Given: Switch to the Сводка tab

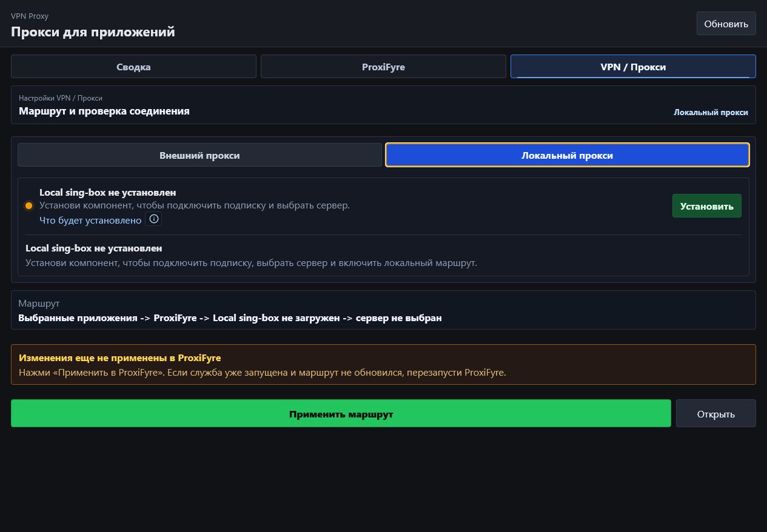Looking at the screenshot, I should coord(133,67).
